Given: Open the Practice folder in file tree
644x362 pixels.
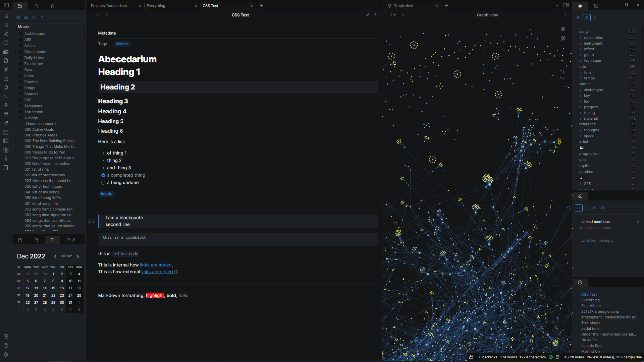Looking at the screenshot, I should tap(31, 82).
